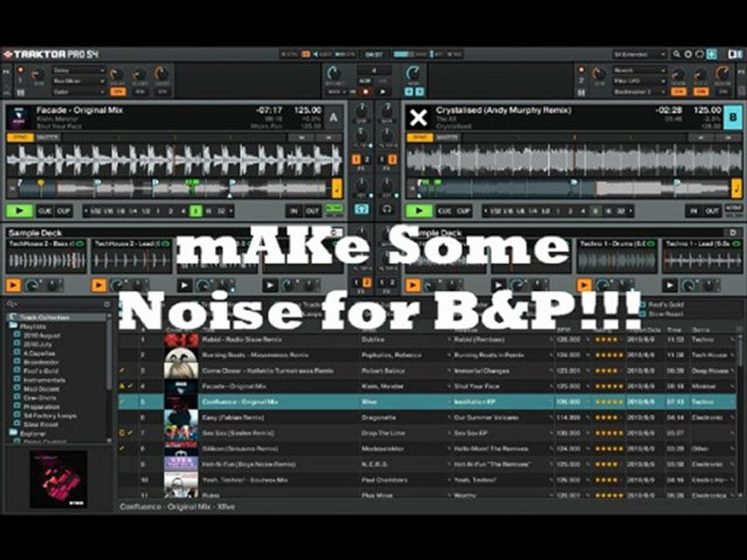Play the Techno 1 - Lead sample slot
Image resolution: width=747 pixels, height=560 pixels.
[669, 285]
